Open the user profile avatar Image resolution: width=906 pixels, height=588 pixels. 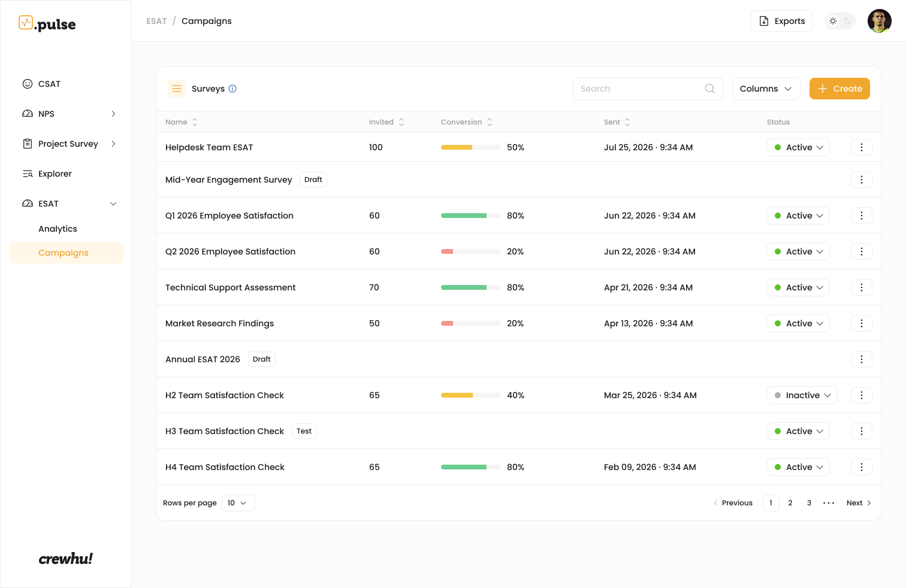pos(879,21)
